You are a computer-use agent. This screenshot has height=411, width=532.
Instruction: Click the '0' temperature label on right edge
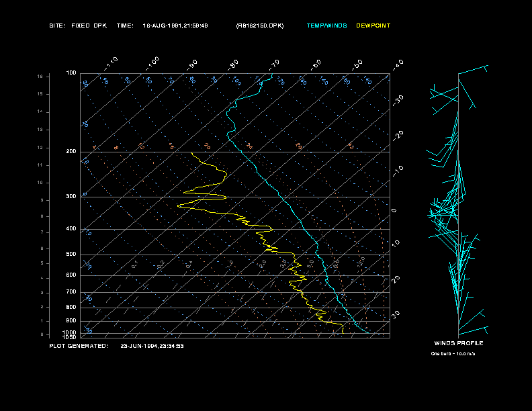click(x=394, y=211)
